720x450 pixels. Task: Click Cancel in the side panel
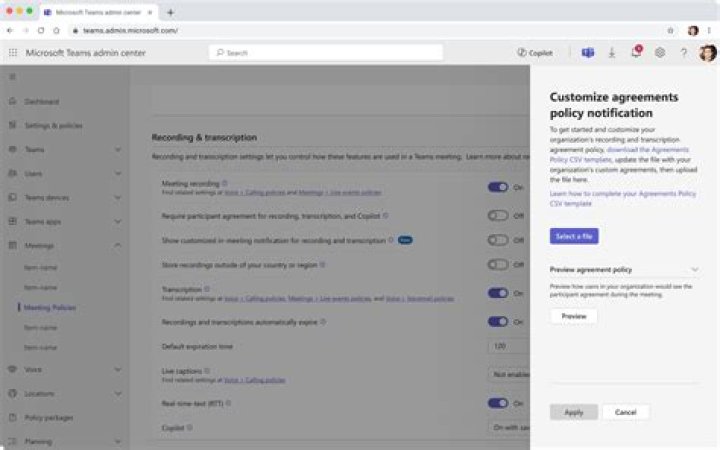coord(626,412)
